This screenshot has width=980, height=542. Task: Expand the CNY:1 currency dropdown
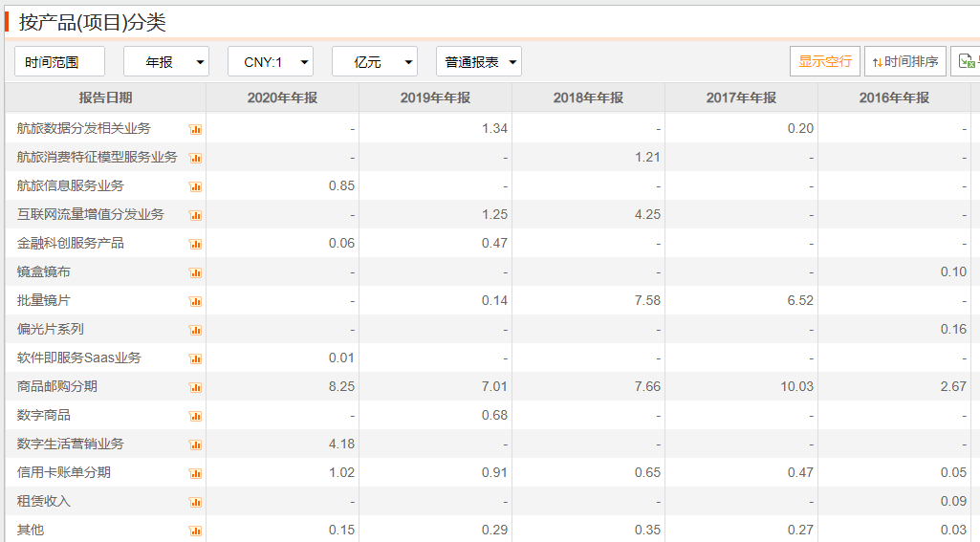coord(271,61)
